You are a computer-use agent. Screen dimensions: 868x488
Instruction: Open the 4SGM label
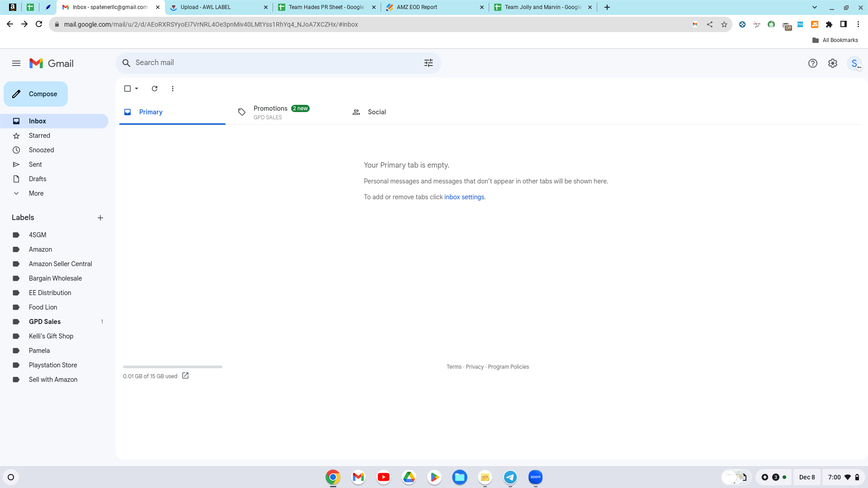[54, 235]
